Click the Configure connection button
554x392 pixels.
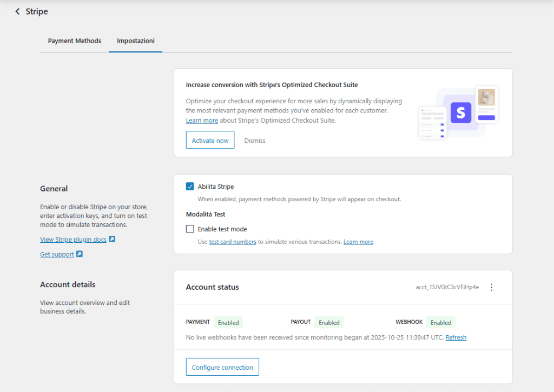[x=222, y=367]
